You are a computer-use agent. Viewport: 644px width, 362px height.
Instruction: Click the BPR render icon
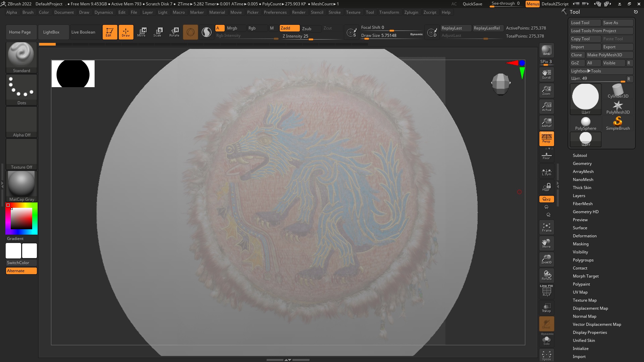coord(546,50)
